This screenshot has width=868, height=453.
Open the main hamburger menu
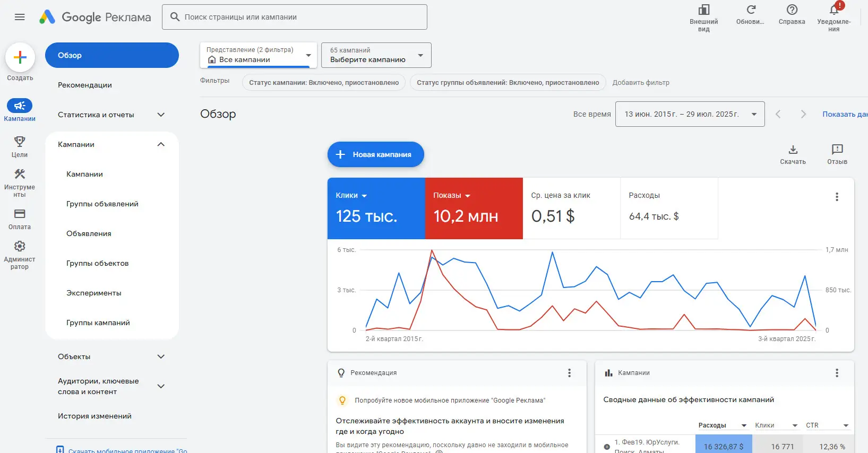click(20, 17)
